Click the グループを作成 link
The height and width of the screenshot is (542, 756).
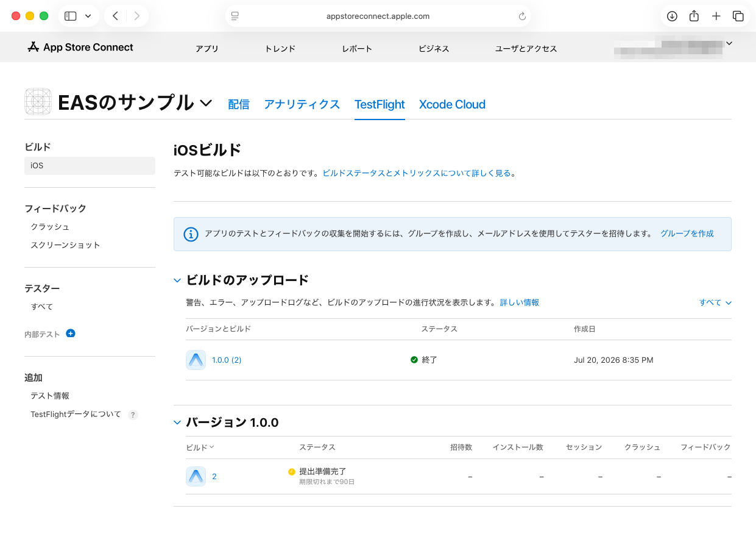tap(687, 234)
